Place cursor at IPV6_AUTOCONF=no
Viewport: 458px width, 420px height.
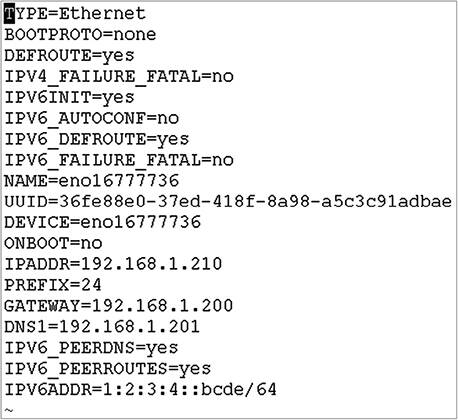(x=91, y=118)
